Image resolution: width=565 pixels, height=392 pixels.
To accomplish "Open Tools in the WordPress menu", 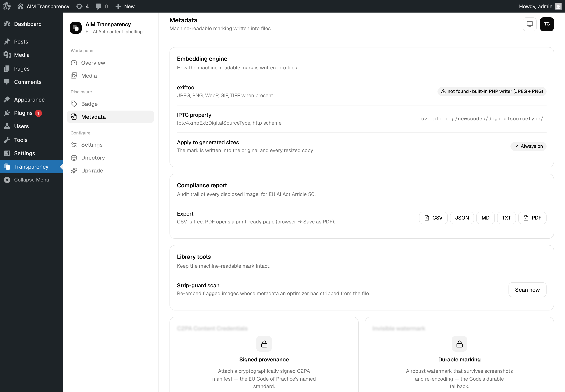I will point(31,140).
